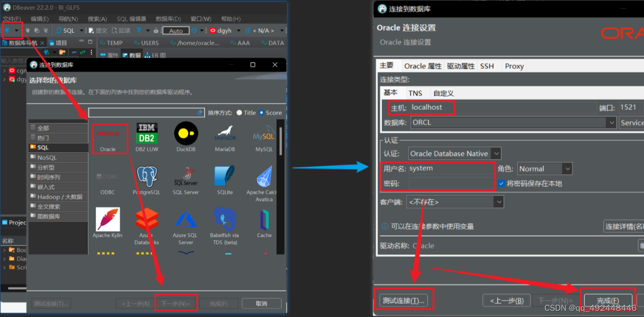This screenshot has width=644, height=317.
Task: Pick the Babelfish via TDS driver
Action: tap(225, 226)
